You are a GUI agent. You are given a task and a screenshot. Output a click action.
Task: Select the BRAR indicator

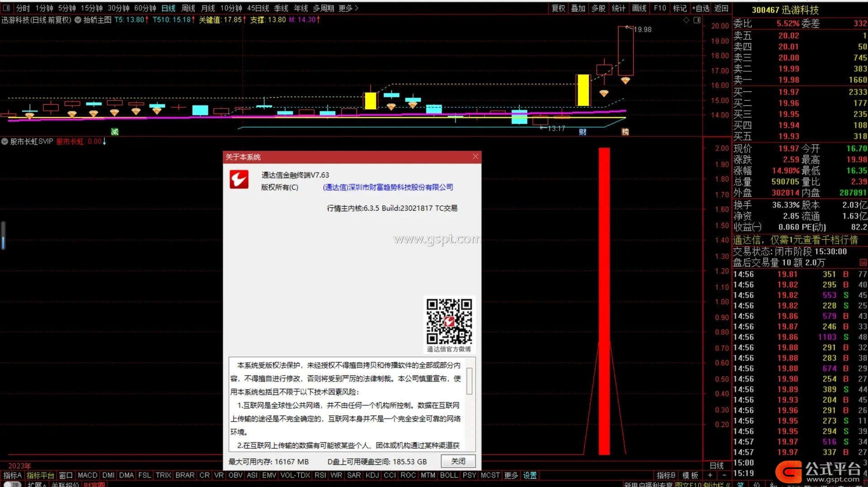tap(185, 475)
